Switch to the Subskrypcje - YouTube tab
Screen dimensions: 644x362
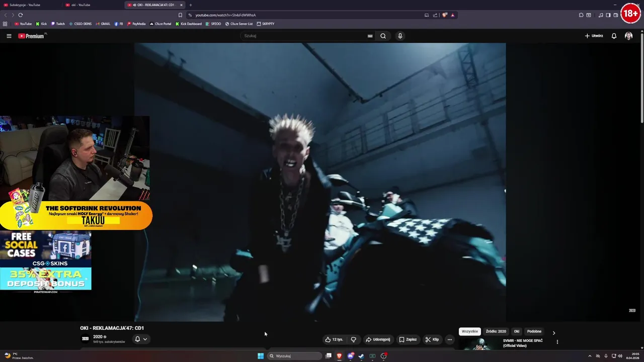click(31, 5)
